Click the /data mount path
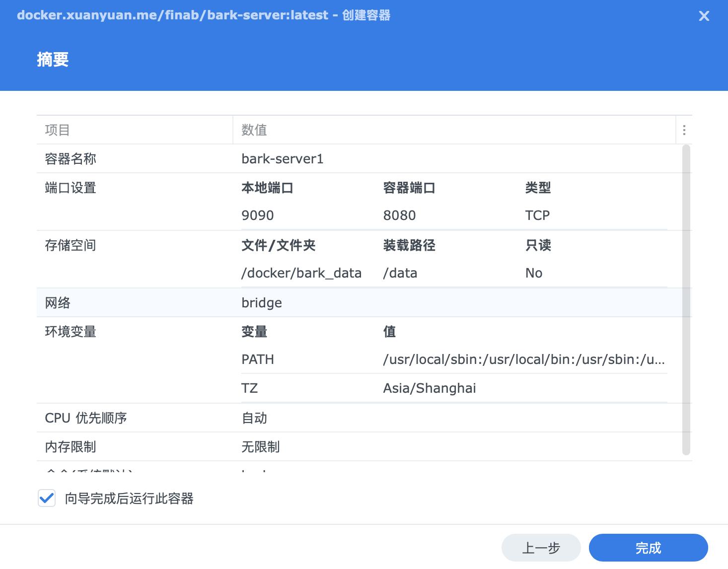 pos(400,273)
